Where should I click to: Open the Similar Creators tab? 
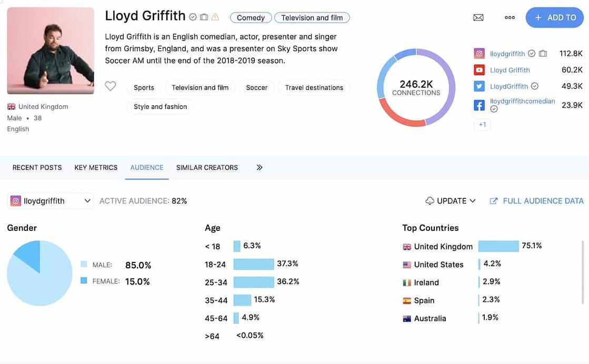click(x=207, y=167)
